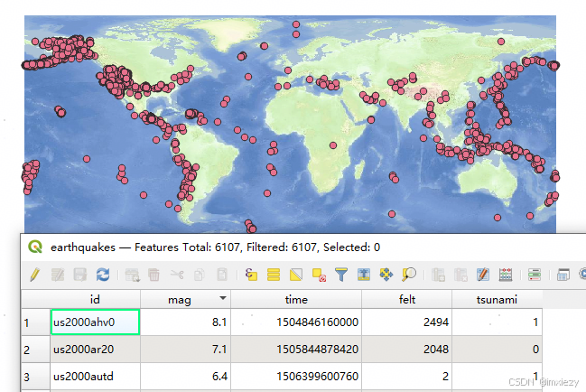Click magnitude value 8.1
Screen dimensions: 586x392
[219, 322]
